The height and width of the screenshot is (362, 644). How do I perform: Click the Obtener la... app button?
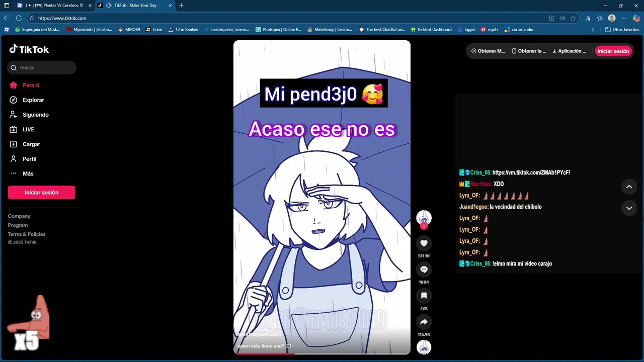click(x=529, y=51)
